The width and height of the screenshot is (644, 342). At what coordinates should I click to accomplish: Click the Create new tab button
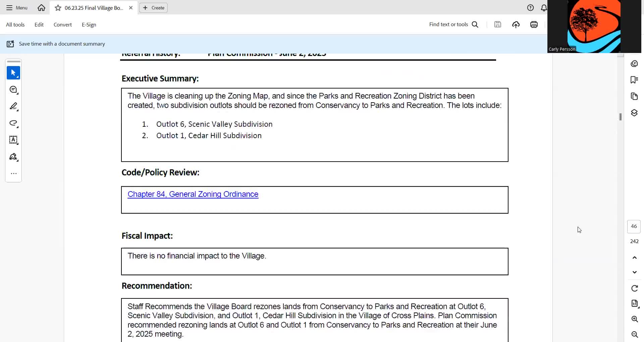click(154, 8)
